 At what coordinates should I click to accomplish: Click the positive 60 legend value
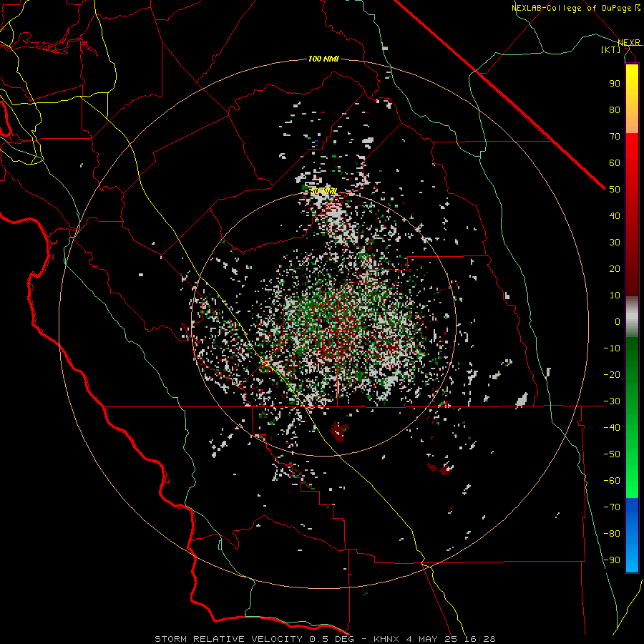[x=615, y=162]
